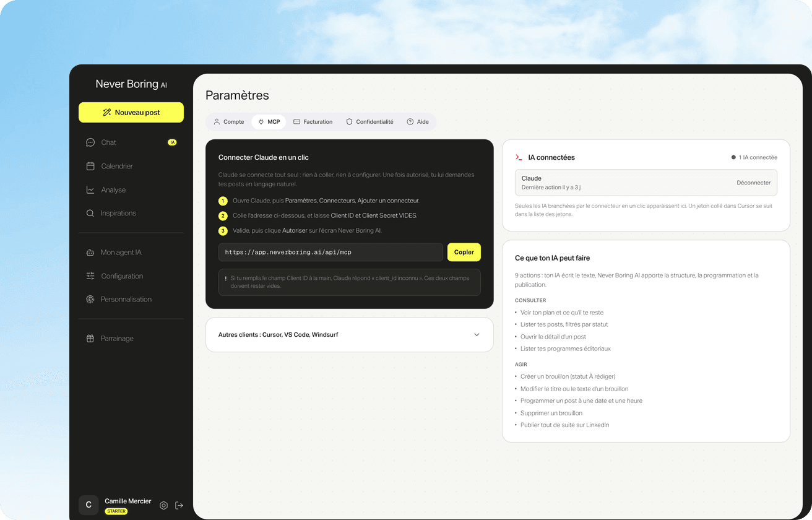Screen dimensions: 812x520
Task: Click the Never Boring AI logo
Action: point(131,84)
